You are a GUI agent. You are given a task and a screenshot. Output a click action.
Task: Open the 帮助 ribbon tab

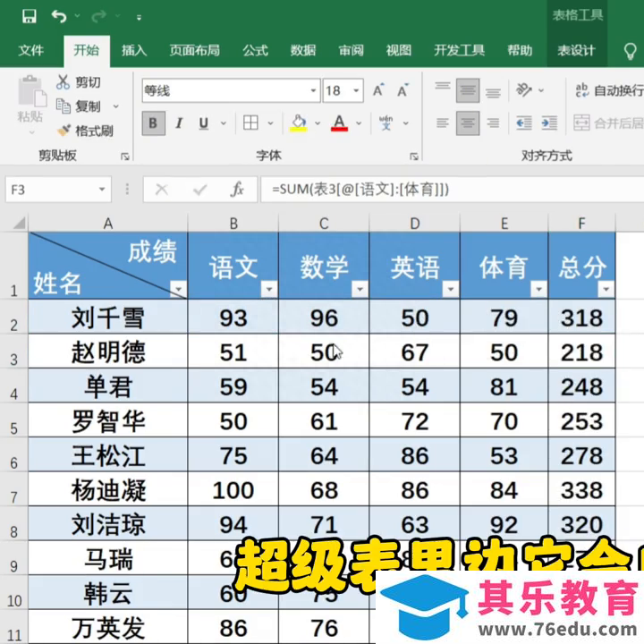click(x=520, y=50)
